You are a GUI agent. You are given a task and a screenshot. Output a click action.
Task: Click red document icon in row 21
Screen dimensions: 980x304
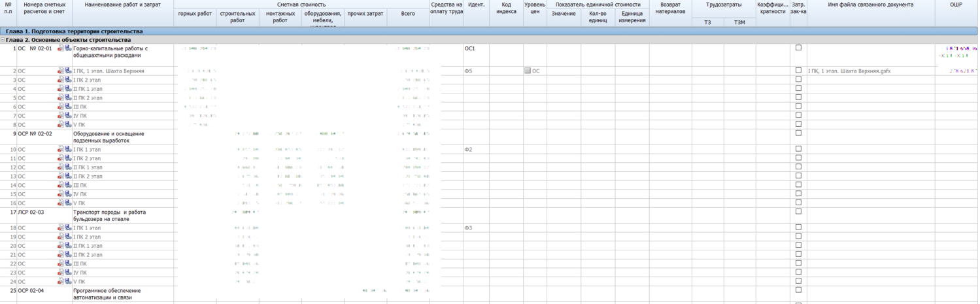[61, 254]
